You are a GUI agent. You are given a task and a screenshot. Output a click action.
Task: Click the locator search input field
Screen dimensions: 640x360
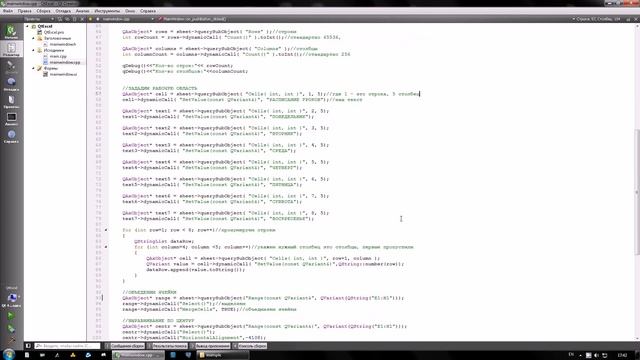(x=67, y=346)
